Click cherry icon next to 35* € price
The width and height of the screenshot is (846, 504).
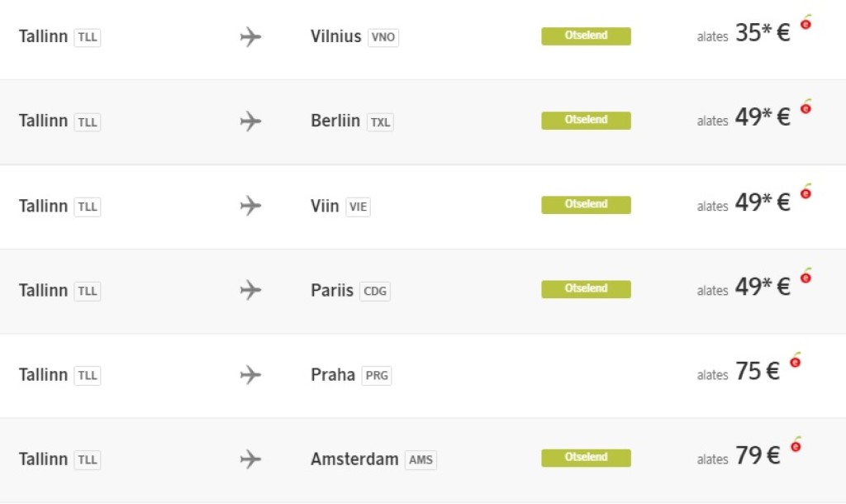[x=806, y=23]
